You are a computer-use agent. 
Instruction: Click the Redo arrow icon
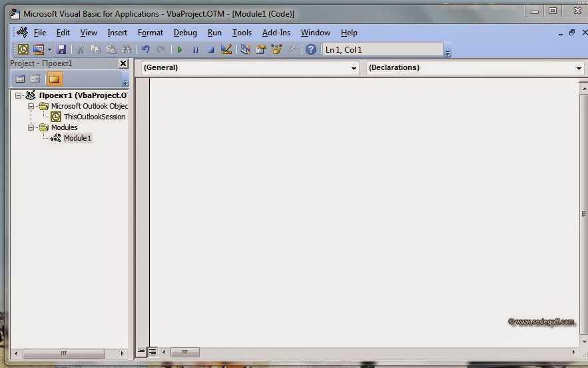click(x=161, y=49)
